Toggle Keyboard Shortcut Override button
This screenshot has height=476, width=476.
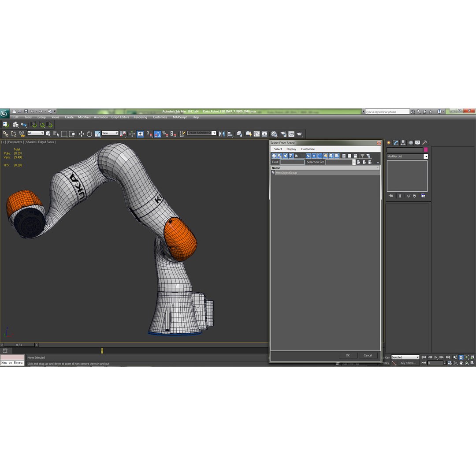click(140, 134)
